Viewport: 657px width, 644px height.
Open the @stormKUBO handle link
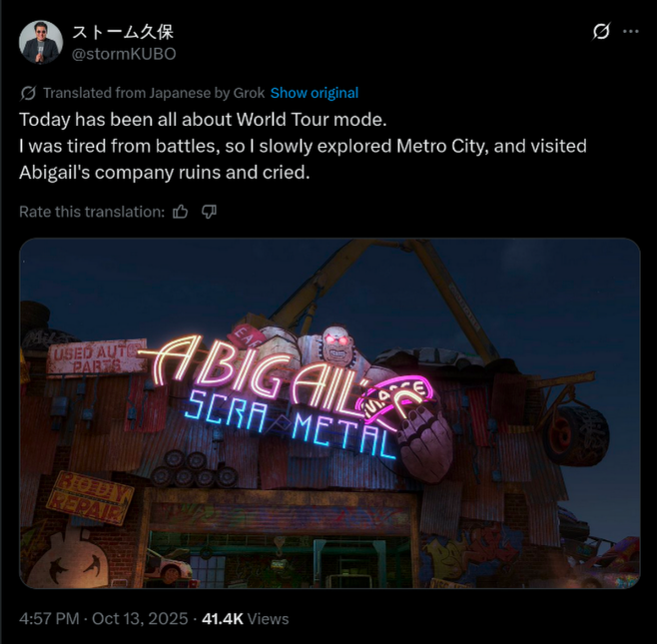(124, 54)
